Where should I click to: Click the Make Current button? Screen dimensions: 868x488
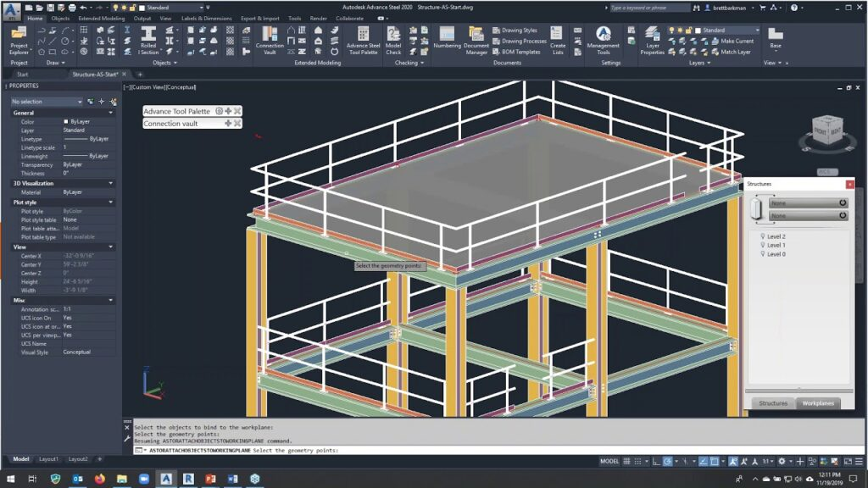pos(739,41)
